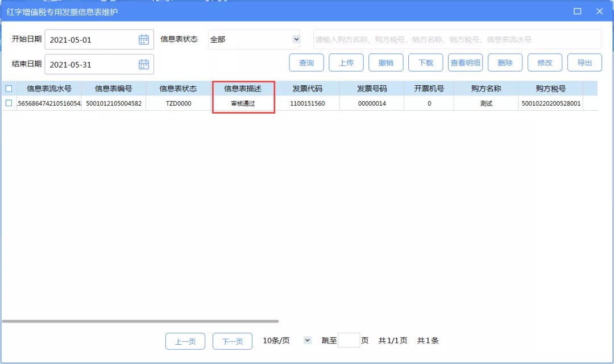614x364 pixels.
Task: Open the 10条/页 page size dropdown
Action: pos(307,340)
